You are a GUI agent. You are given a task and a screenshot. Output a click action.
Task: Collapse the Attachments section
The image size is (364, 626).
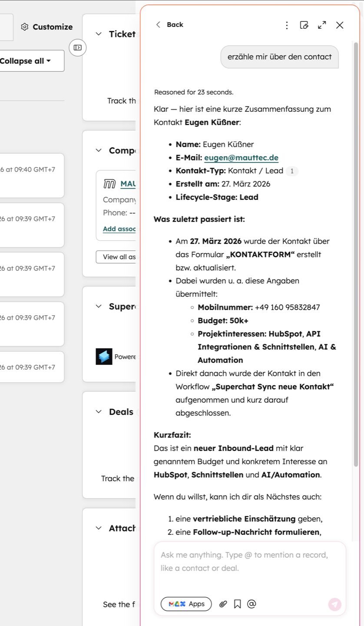tap(97, 528)
